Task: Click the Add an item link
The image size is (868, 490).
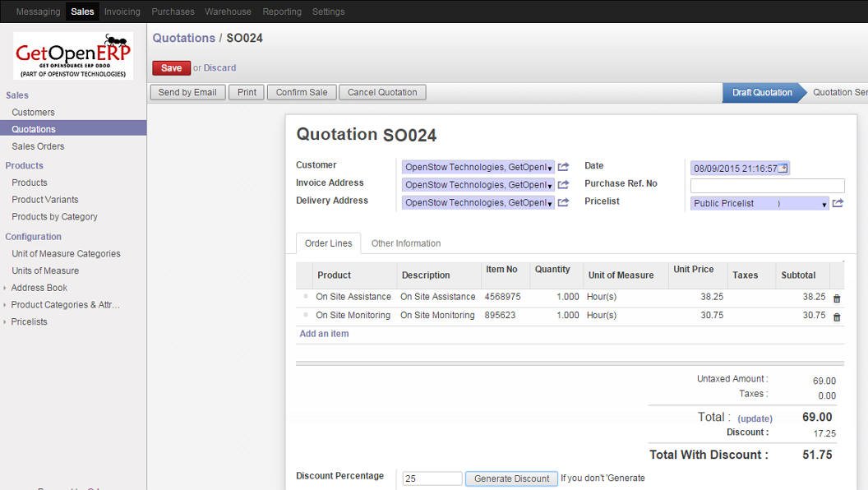Action: point(324,334)
